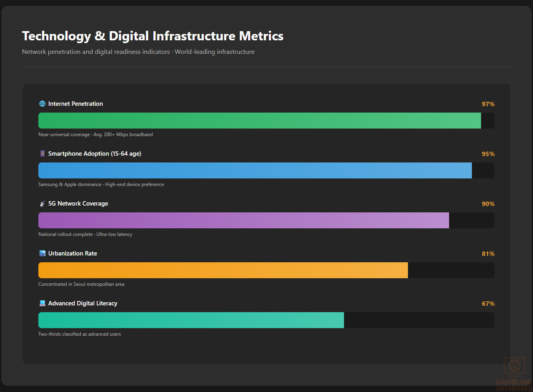The width and height of the screenshot is (533, 392).
Task: Click the Samsung & Apple dominance caption
Action: (x=101, y=184)
